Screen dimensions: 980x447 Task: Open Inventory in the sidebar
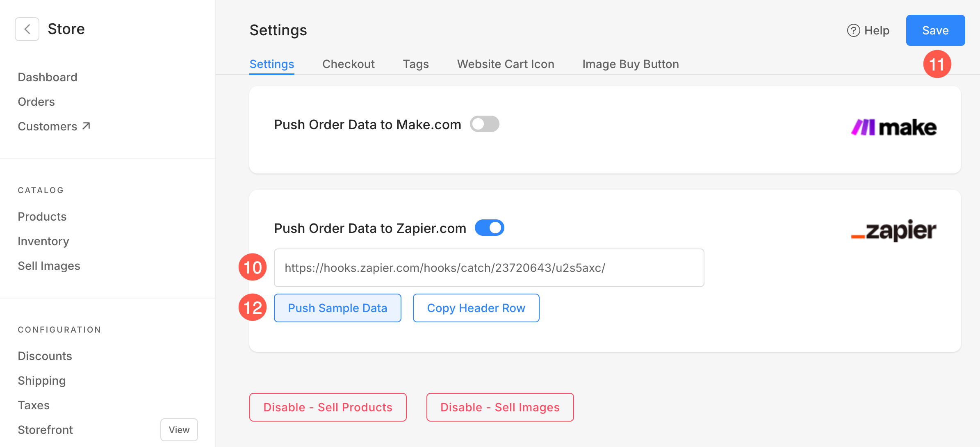coord(43,241)
